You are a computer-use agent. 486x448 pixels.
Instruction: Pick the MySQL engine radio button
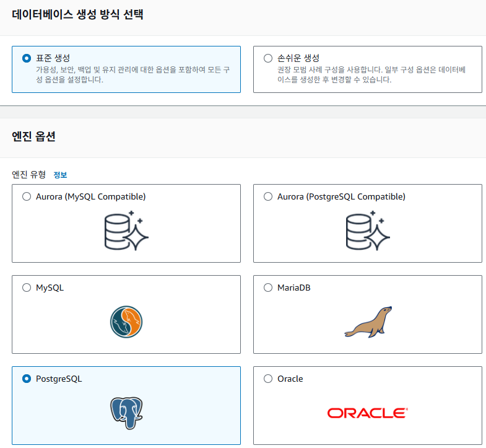(27, 288)
